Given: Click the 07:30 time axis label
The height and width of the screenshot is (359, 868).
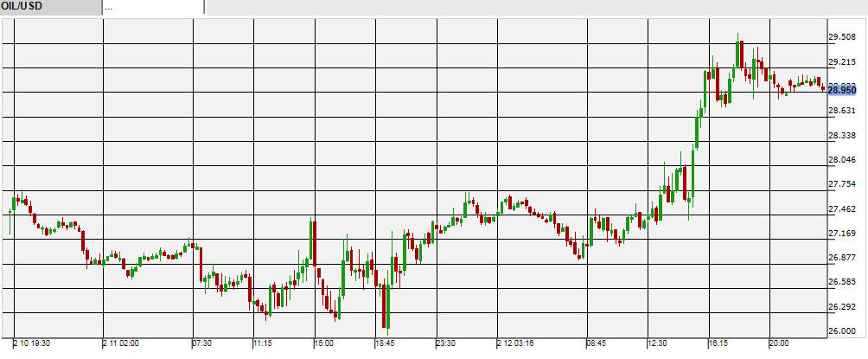Looking at the screenshot, I should [203, 344].
